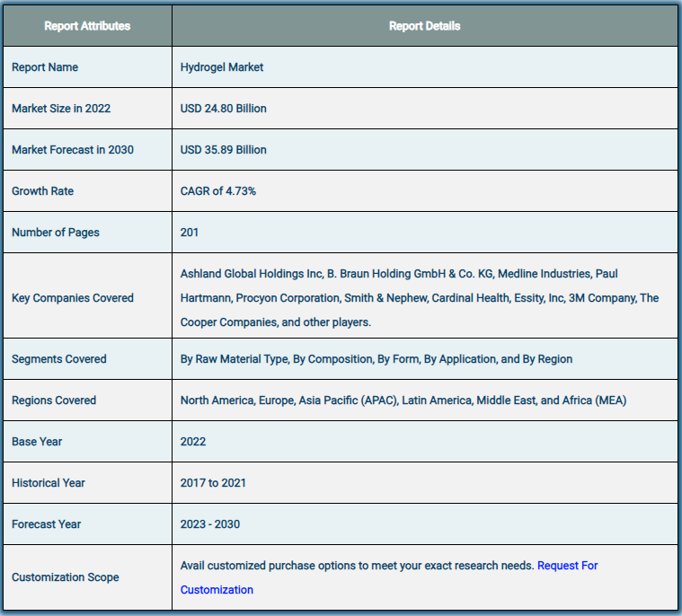
Task: Click the Base Year value 2022
Action: tap(193, 442)
